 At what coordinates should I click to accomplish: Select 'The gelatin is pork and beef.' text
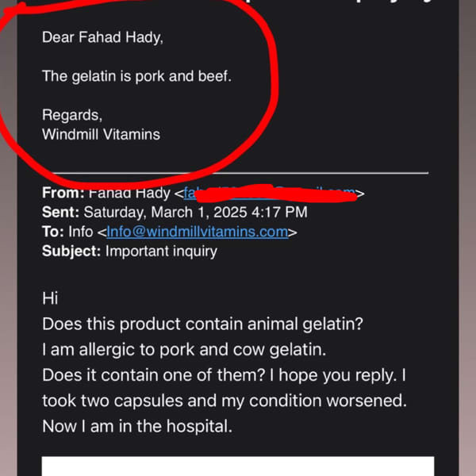[x=136, y=76]
